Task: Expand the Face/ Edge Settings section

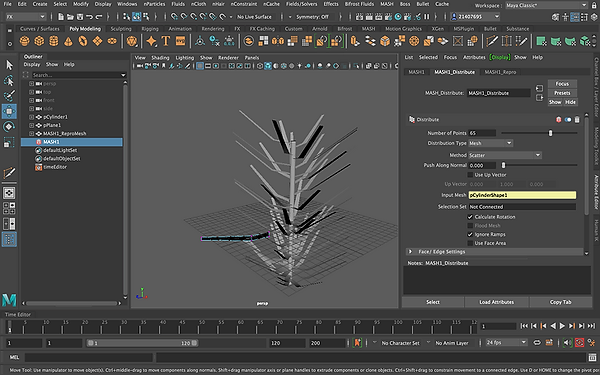Action: (411, 252)
